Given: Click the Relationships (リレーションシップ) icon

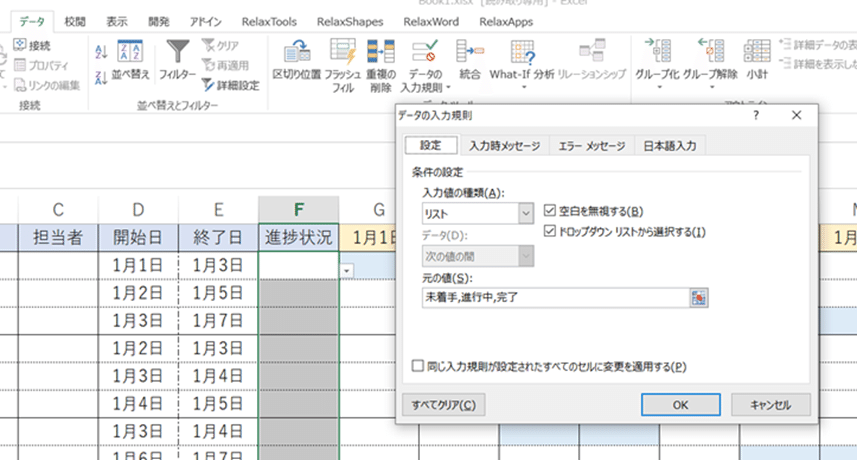Looking at the screenshot, I should tap(592, 50).
